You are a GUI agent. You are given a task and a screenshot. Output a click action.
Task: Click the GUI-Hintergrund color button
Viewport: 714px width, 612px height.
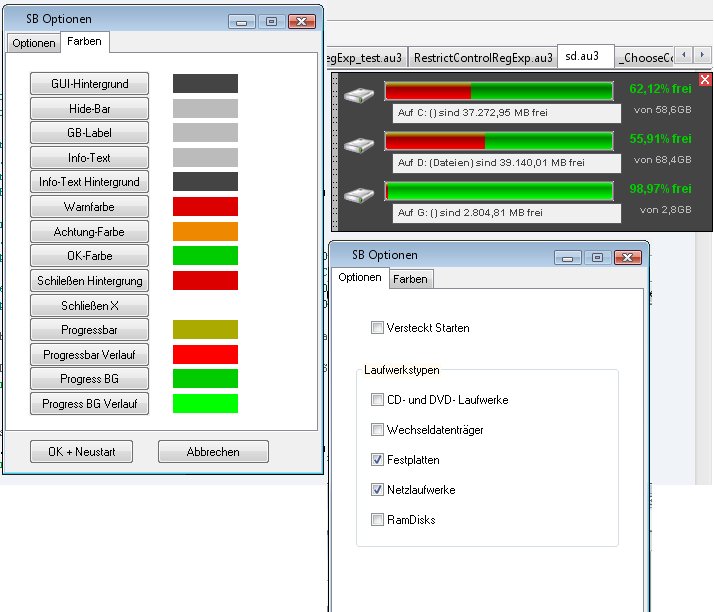(89, 84)
